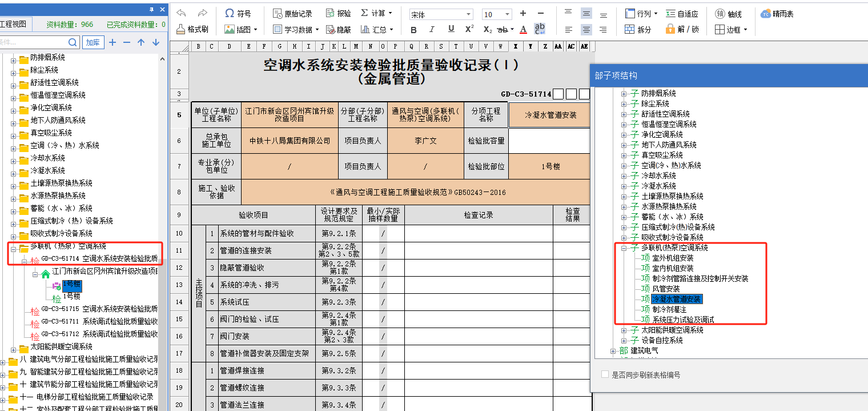Remove item with tree panel minus icon
868x411 pixels.
coord(127,42)
